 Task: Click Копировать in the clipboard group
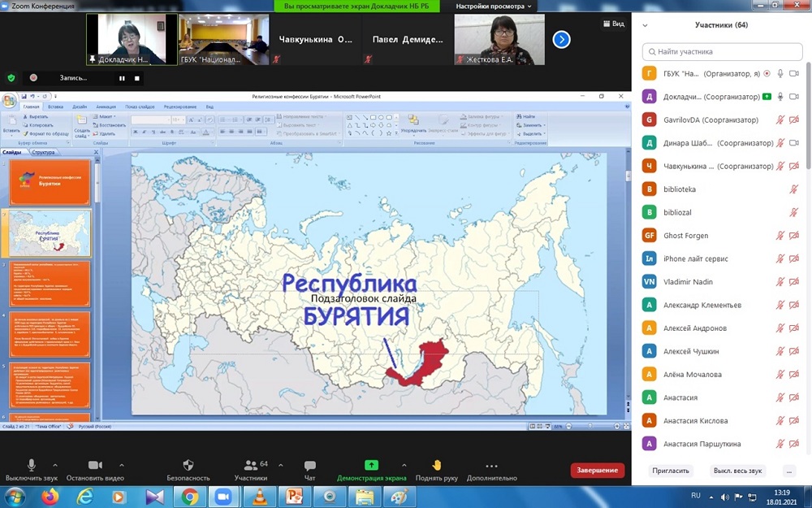[38, 125]
